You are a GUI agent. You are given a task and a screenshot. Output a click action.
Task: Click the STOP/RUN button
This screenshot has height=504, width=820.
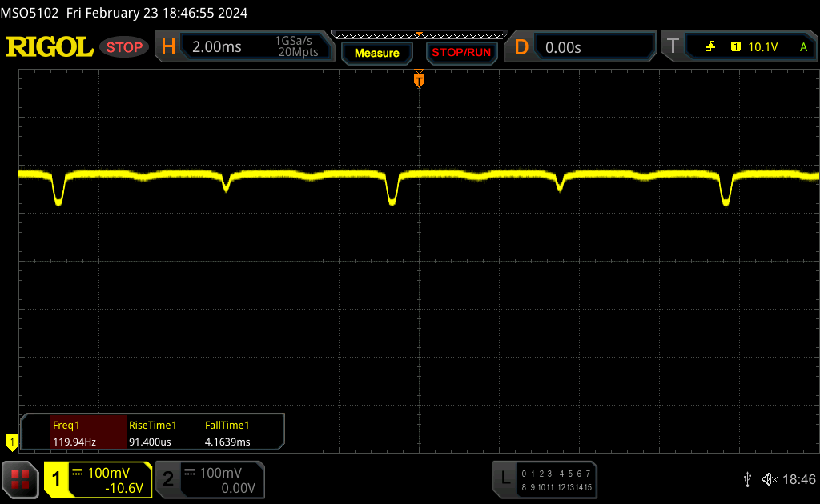[461, 53]
